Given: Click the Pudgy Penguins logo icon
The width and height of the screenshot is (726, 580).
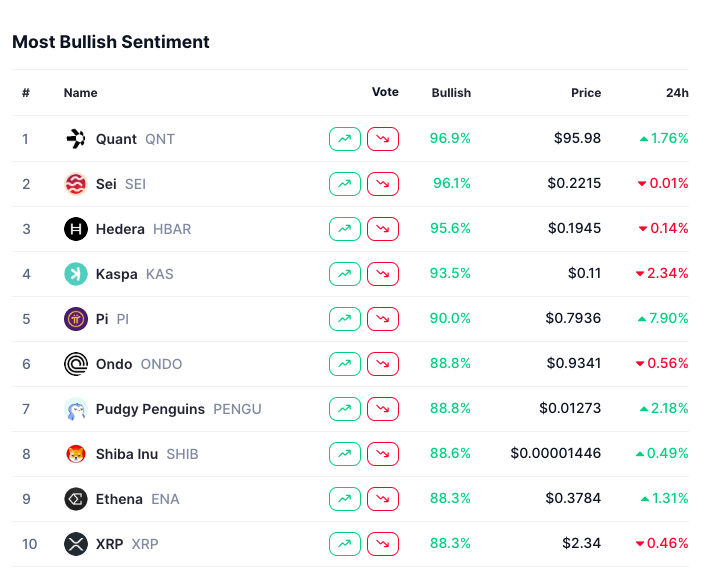Looking at the screenshot, I should click(x=76, y=409).
